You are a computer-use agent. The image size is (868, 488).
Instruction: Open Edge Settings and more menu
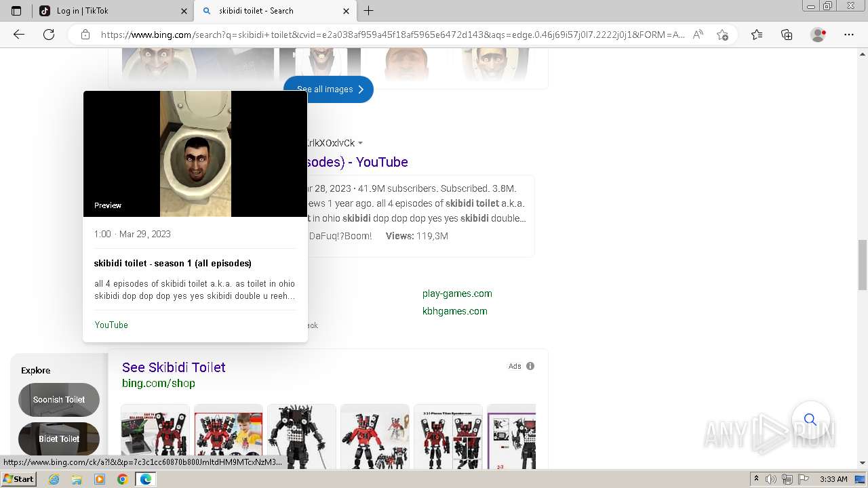[849, 35]
